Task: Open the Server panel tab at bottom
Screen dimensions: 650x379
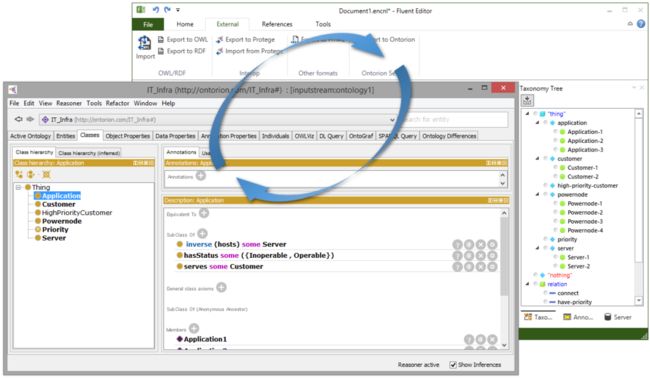Action: click(x=618, y=317)
